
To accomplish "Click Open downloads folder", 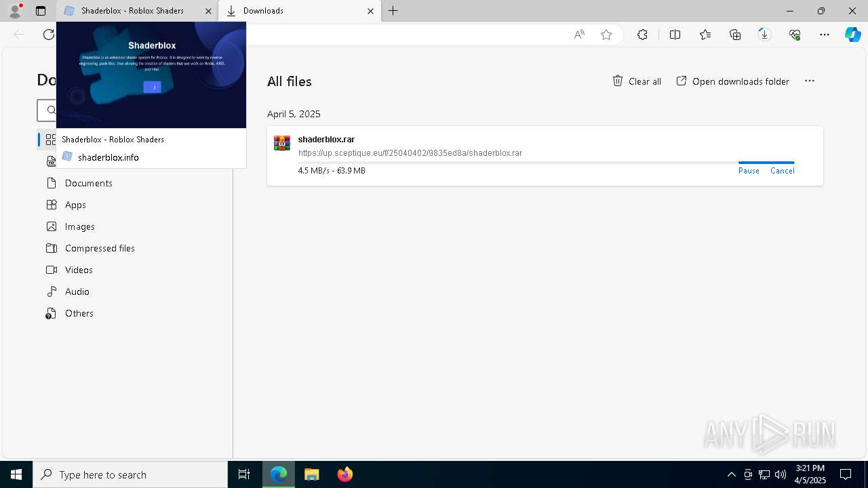I will click(733, 81).
